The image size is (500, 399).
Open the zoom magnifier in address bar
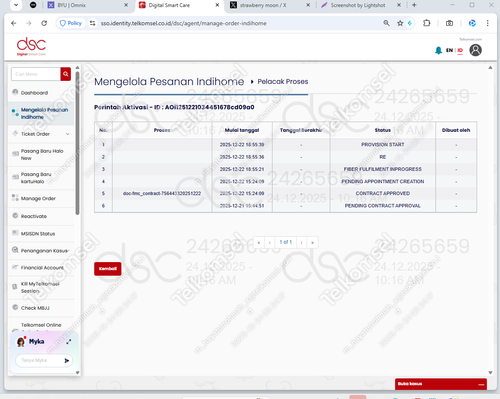click(386, 23)
